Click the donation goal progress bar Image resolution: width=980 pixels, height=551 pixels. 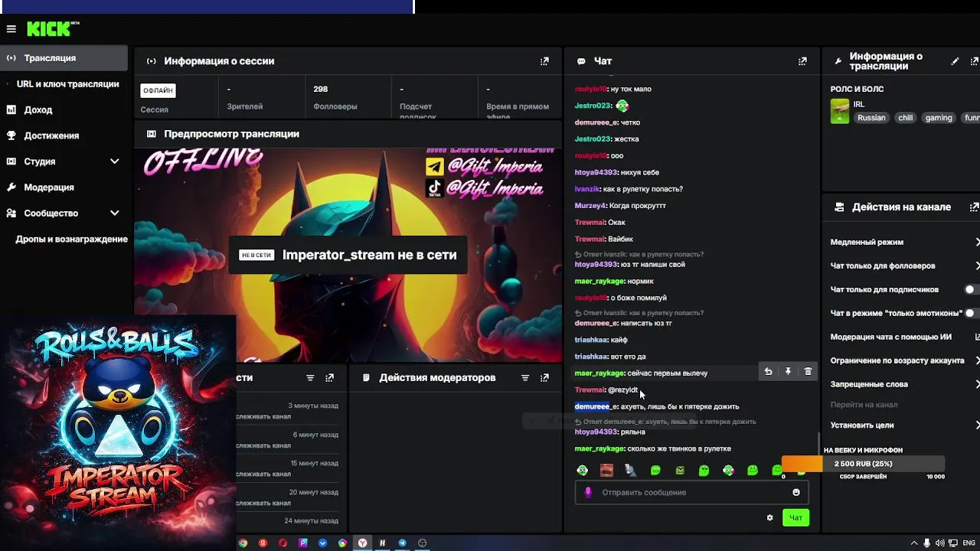864,464
